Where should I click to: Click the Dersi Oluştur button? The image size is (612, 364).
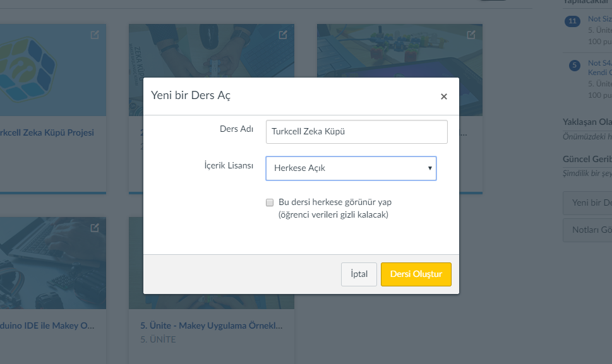tap(416, 274)
